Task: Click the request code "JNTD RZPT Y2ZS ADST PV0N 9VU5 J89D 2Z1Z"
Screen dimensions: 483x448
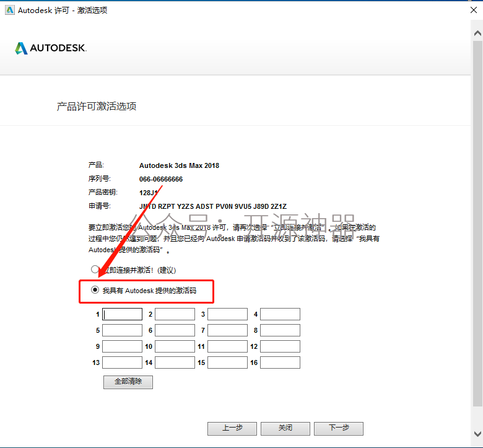Action: click(213, 206)
